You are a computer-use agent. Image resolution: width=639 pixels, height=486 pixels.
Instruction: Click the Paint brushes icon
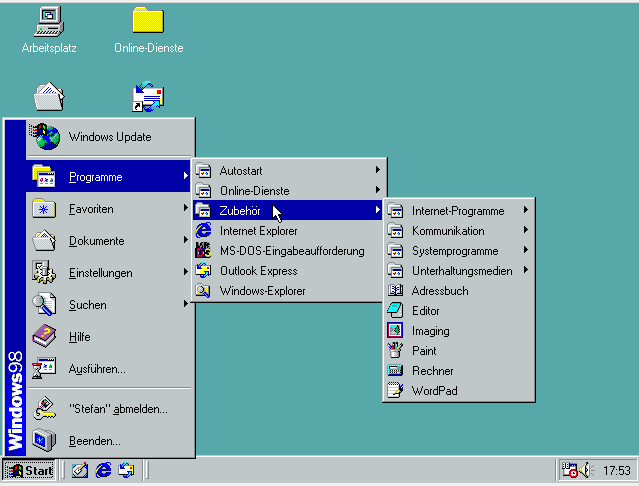point(395,350)
